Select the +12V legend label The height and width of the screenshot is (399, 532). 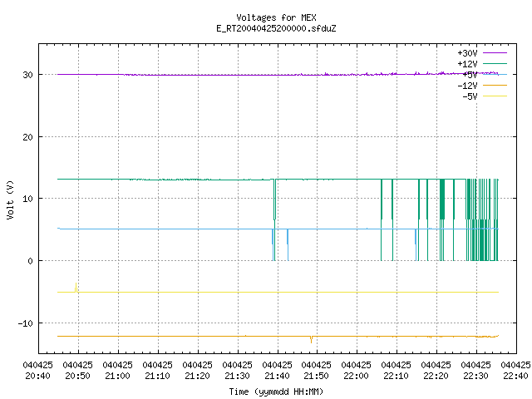point(467,64)
